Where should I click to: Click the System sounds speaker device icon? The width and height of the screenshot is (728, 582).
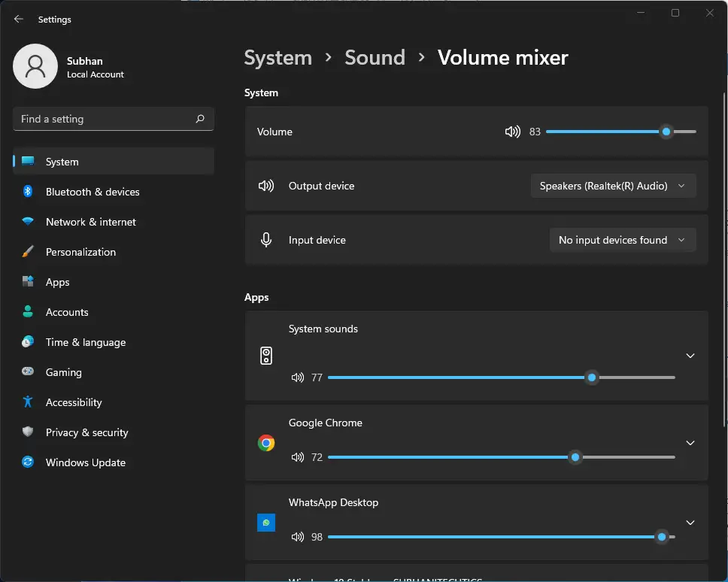[266, 356]
